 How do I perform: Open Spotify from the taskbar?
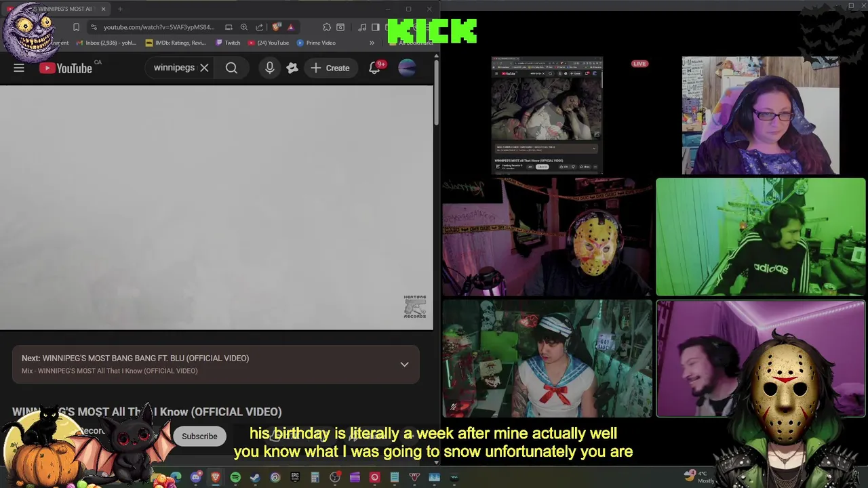(x=235, y=477)
